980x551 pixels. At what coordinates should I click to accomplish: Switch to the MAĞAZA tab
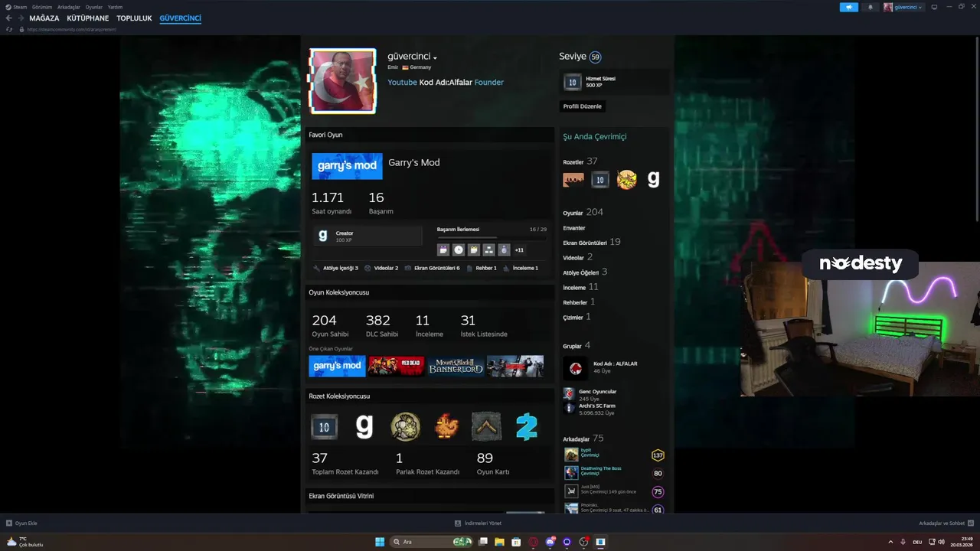(x=44, y=18)
